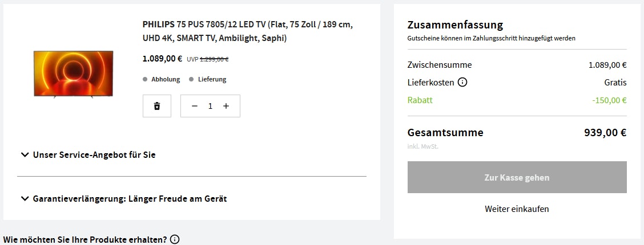
Task: Click the quantity field showing 1
Action: click(x=210, y=106)
